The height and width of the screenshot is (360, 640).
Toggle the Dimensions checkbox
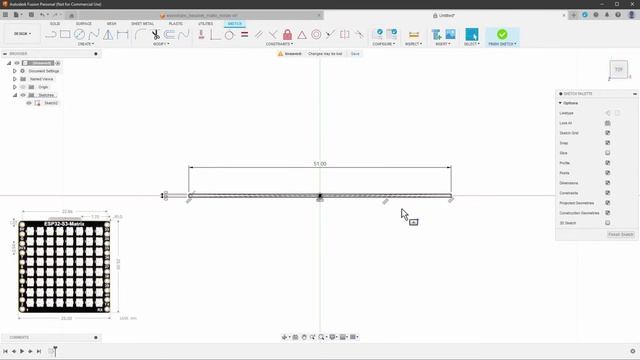[x=607, y=183]
